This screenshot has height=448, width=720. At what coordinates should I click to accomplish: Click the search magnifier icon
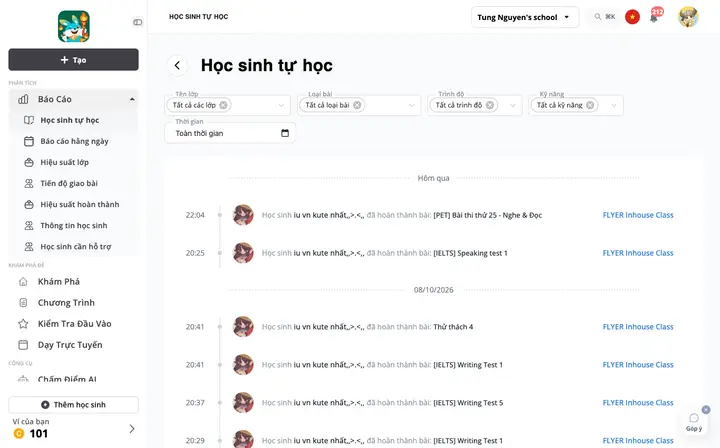[x=597, y=17]
